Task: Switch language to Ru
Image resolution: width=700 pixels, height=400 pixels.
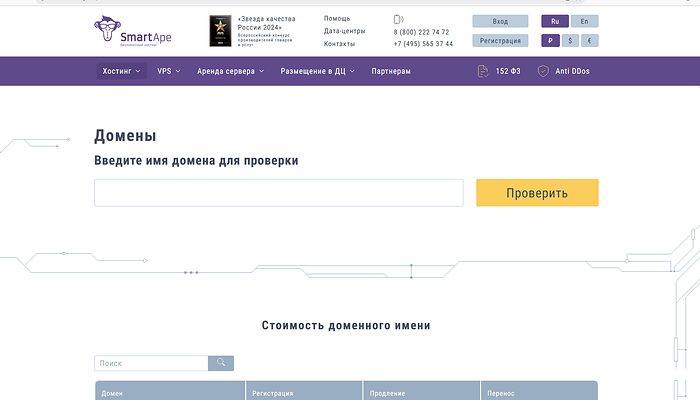Action: tap(555, 21)
